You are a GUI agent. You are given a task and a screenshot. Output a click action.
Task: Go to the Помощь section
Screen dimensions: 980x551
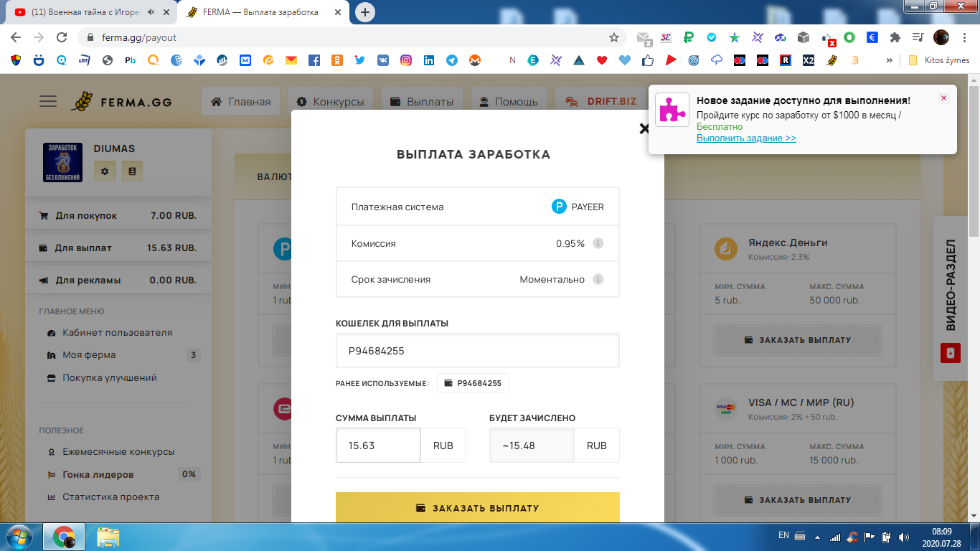coord(508,102)
